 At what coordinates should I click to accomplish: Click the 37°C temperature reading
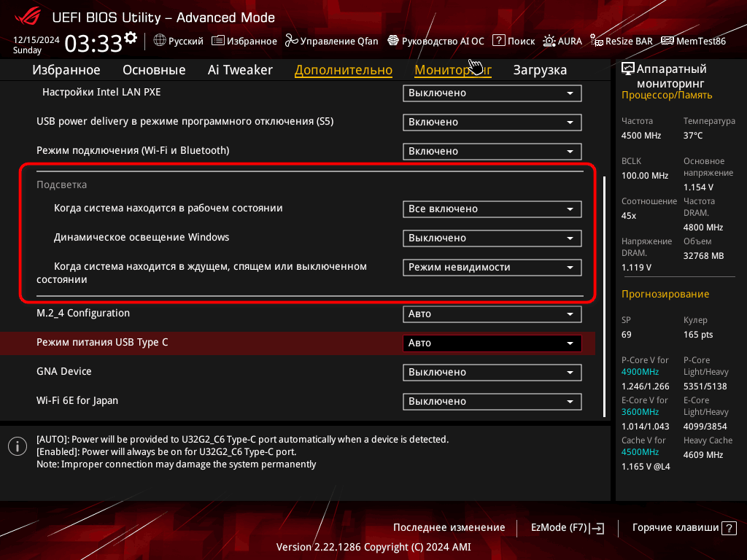(693, 136)
